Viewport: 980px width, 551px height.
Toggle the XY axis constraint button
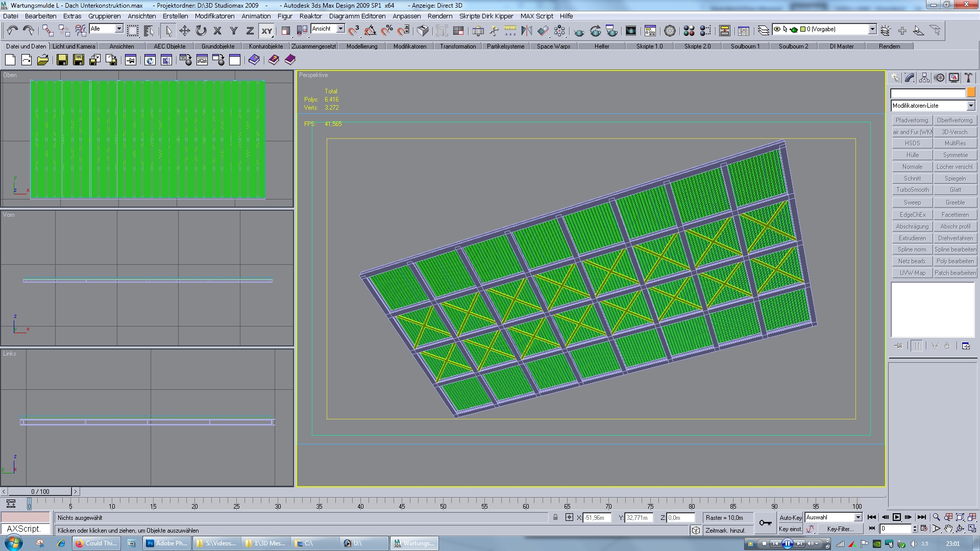pos(267,31)
